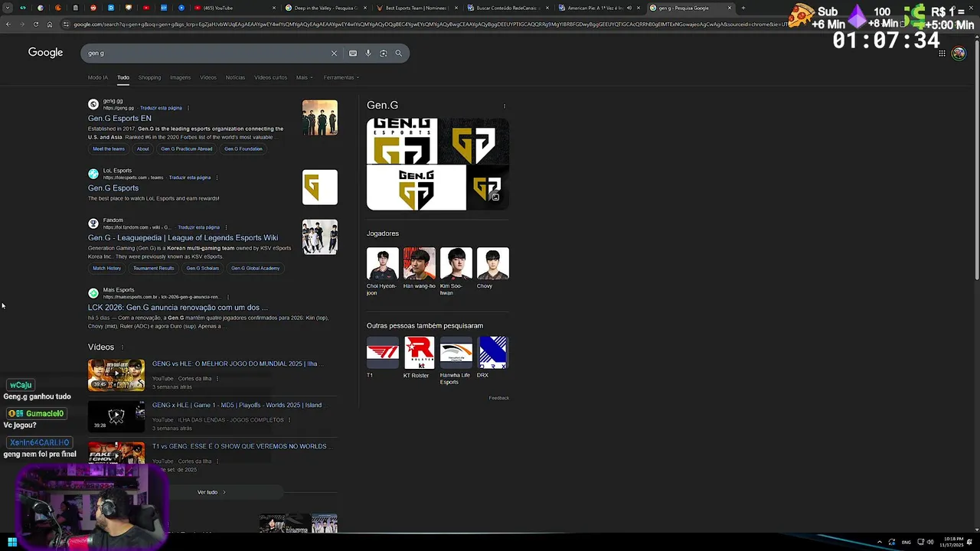
Task: Expand the Mais dropdown
Action: click(x=304, y=77)
